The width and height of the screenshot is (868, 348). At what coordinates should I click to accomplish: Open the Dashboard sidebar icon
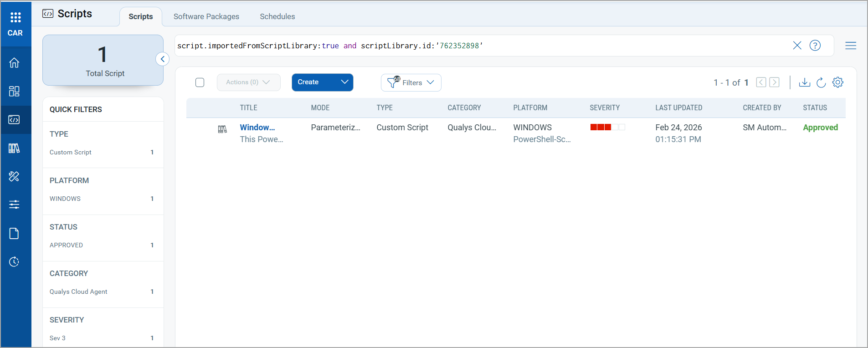14,91
